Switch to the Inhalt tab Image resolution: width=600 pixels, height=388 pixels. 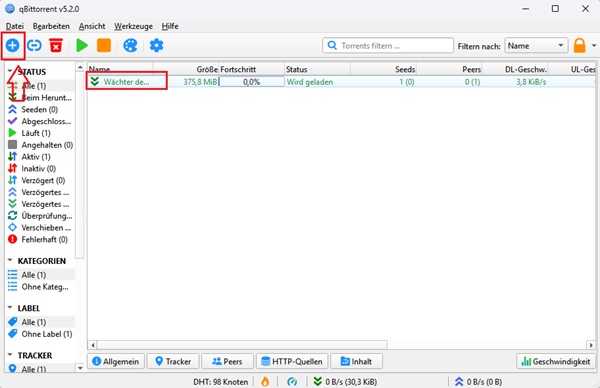(356, 361)
